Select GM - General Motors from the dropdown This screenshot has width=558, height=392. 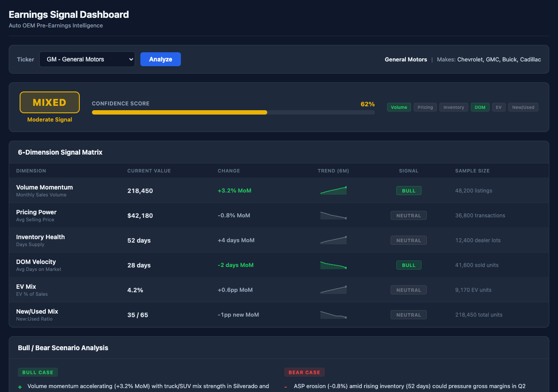click(87, 59)
